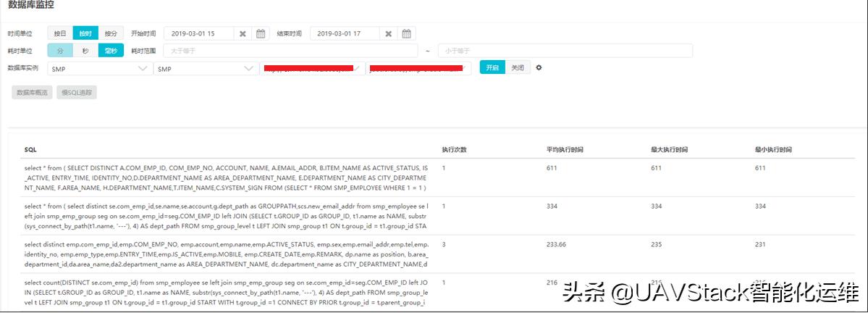Click 334 in the 平均执行时间 column

(552, 206)
